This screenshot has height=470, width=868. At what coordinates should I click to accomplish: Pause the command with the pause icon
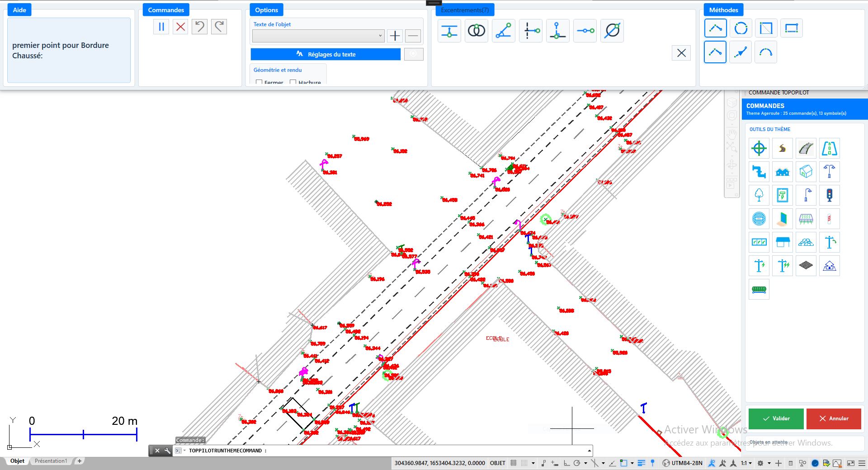[161, 27]
